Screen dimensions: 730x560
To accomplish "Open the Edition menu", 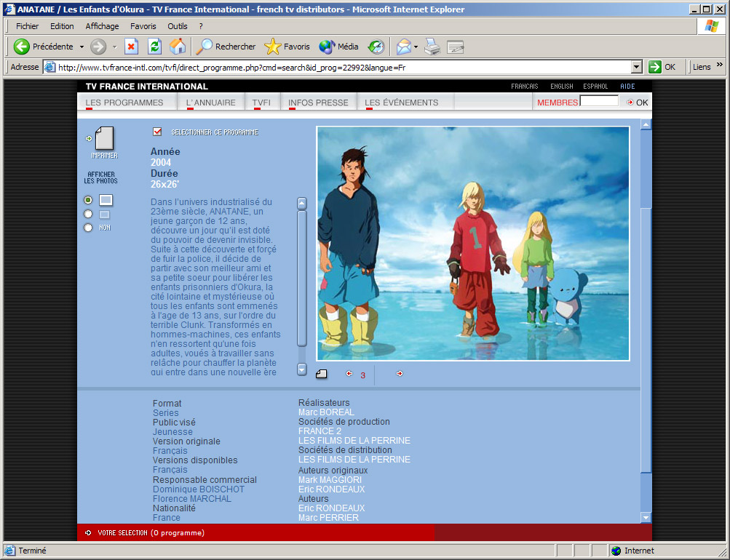I will click(62, 26).
